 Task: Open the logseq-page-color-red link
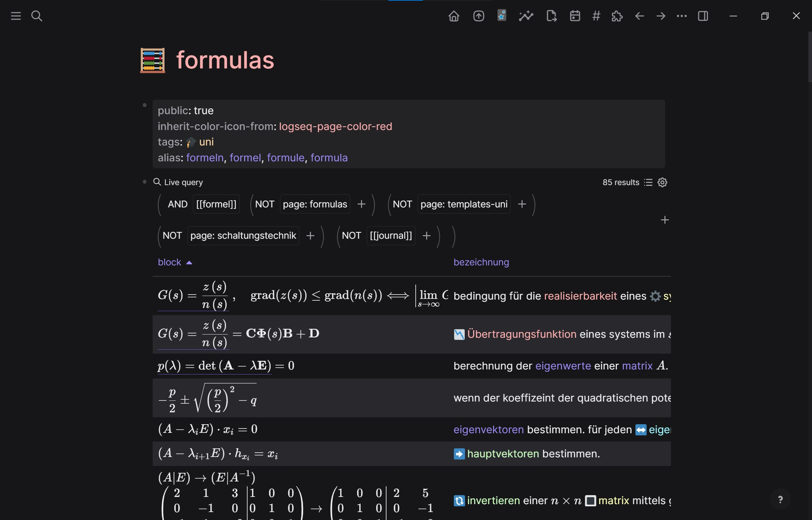tap(335, 126)
